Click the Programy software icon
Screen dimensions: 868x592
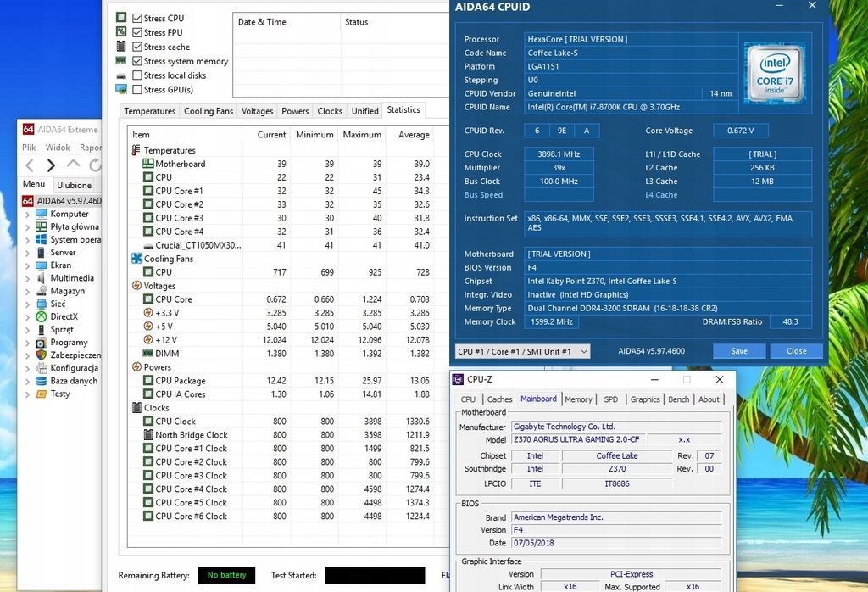[x=42, y=343]
